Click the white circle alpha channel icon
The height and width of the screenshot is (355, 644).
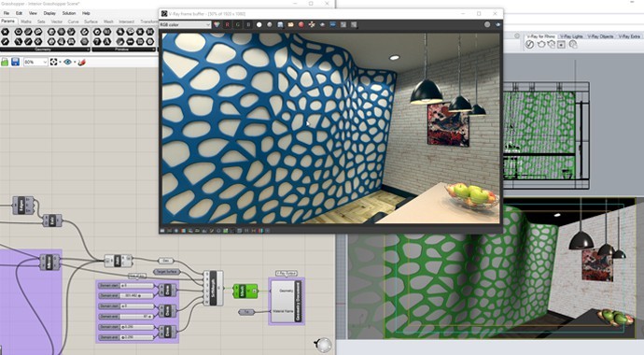pos(259,24)
